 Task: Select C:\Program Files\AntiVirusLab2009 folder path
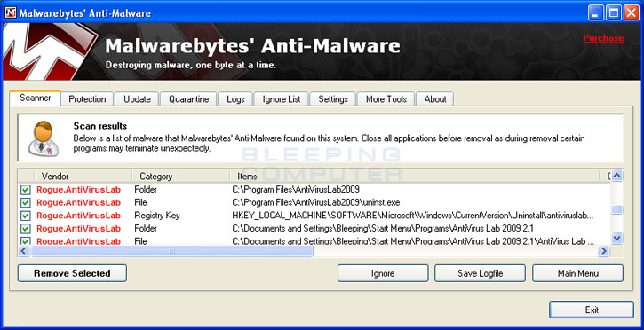click(296, 190)
